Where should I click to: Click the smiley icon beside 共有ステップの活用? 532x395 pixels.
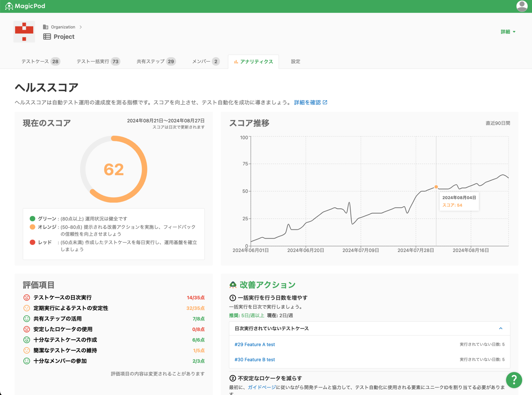click(27, 318)
